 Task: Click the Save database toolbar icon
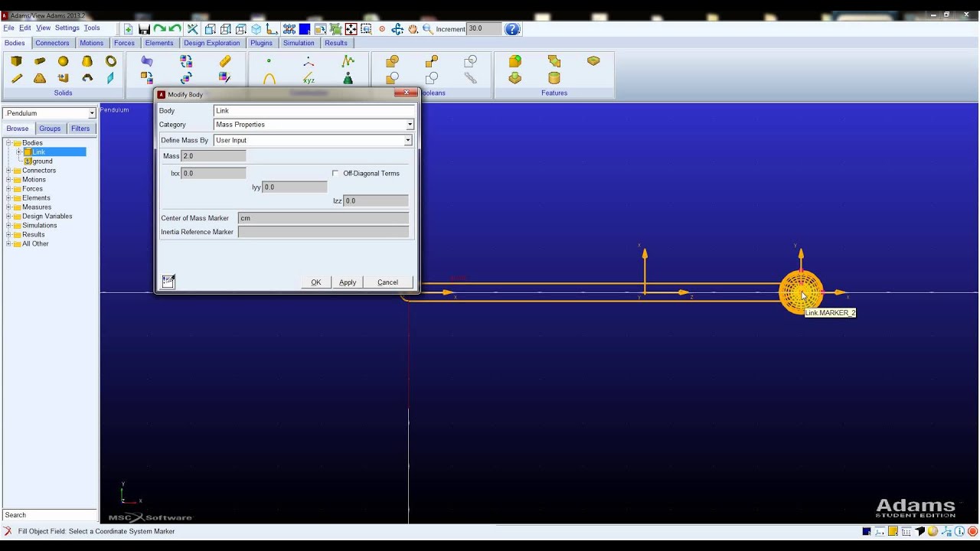144,29
